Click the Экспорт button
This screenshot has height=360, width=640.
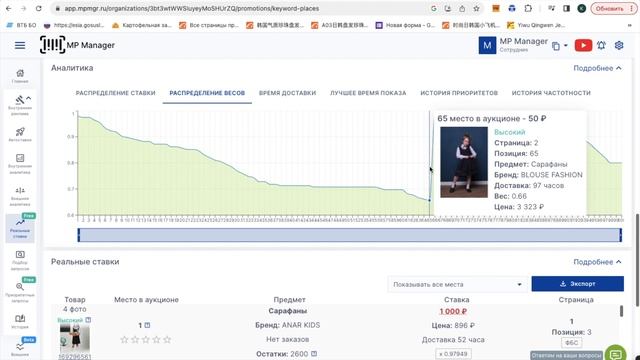pyautogui.click(x=578, y=284)
